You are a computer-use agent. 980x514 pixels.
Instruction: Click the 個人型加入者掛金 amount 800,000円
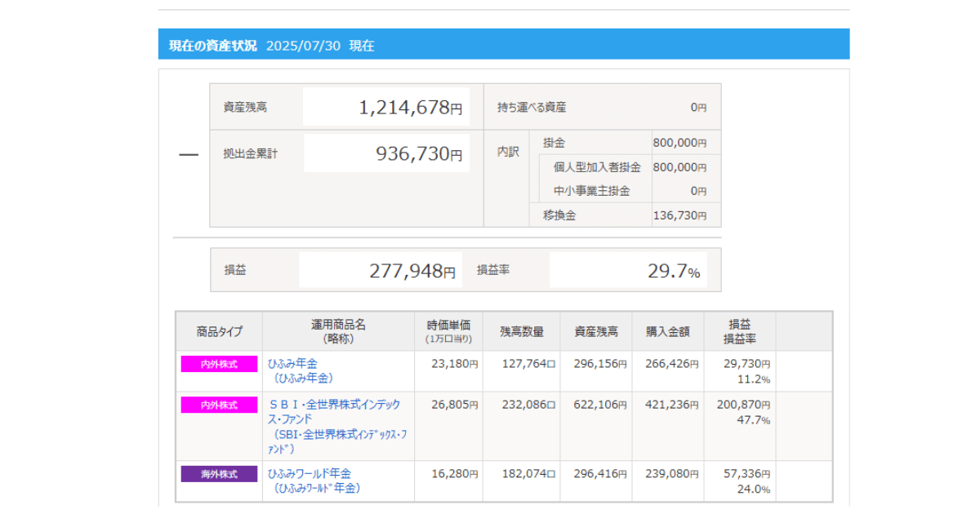[x=679, y=167]
